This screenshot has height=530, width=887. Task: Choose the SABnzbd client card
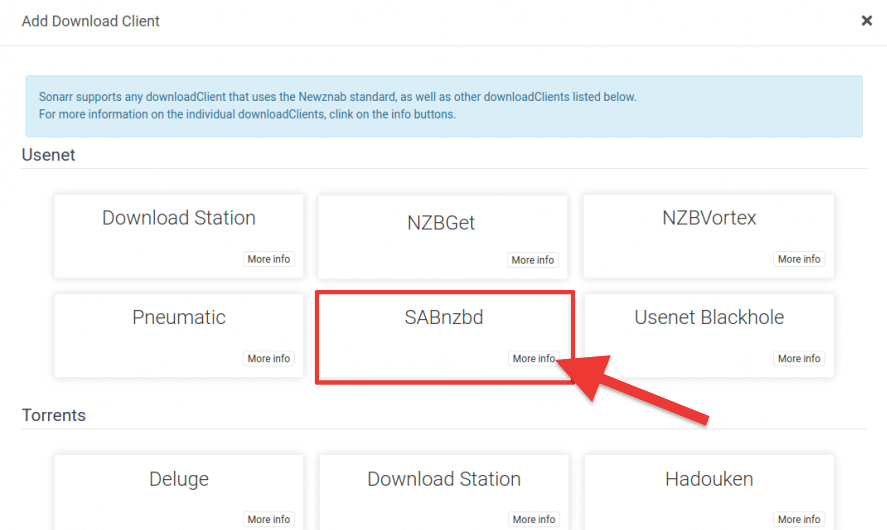point(443,319)
